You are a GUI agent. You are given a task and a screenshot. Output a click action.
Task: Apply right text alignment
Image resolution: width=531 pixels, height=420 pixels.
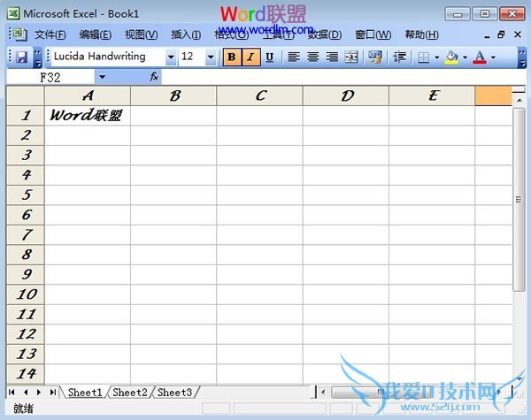pyautogui.click(x=332, y=57)
